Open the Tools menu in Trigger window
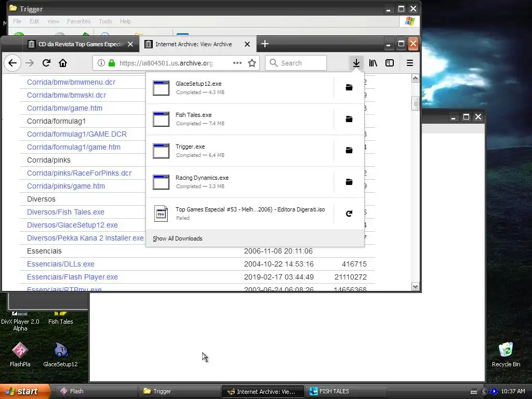532x399 pixels. click(x=105, y=21)
